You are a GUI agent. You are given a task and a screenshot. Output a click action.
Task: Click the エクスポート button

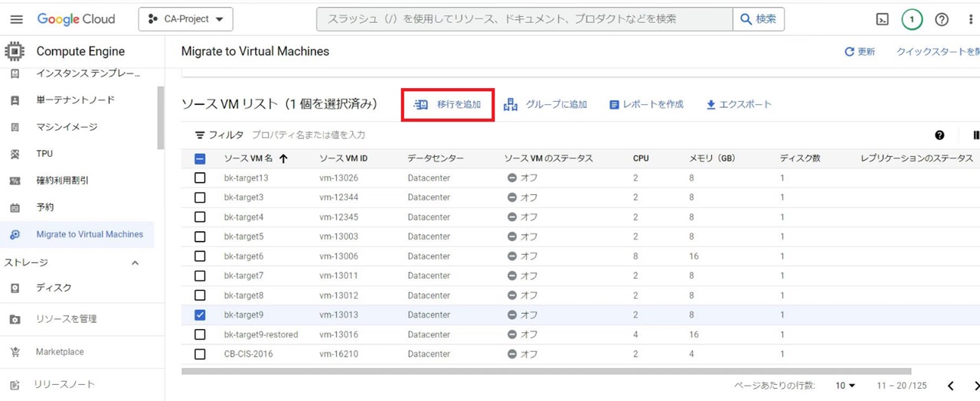(739, 105)
